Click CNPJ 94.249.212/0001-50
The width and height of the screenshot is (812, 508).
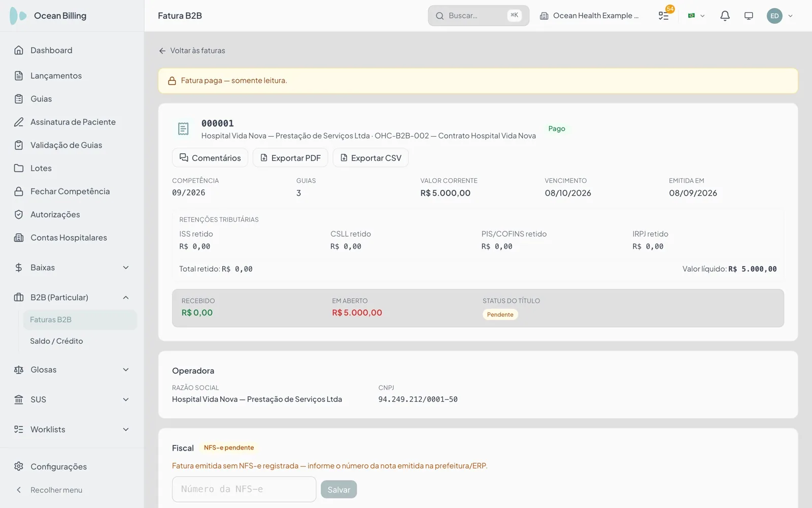(418, 399)
